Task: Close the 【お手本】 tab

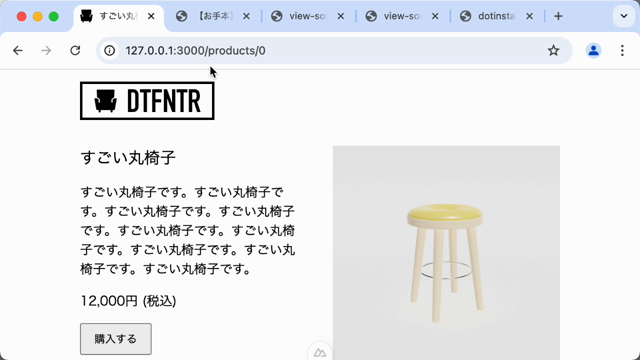Action: click(246, 16)
